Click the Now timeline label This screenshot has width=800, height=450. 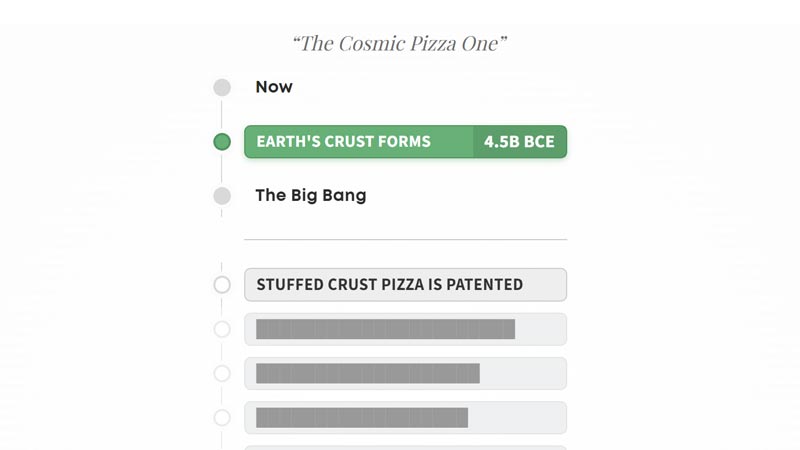[274, 87]
